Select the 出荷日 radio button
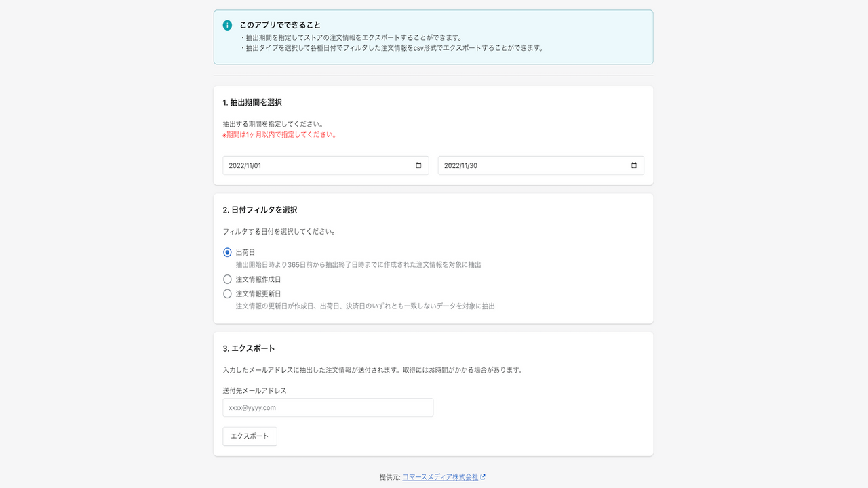868x488 pixels. pyautogui.click(x=227, y=251)
